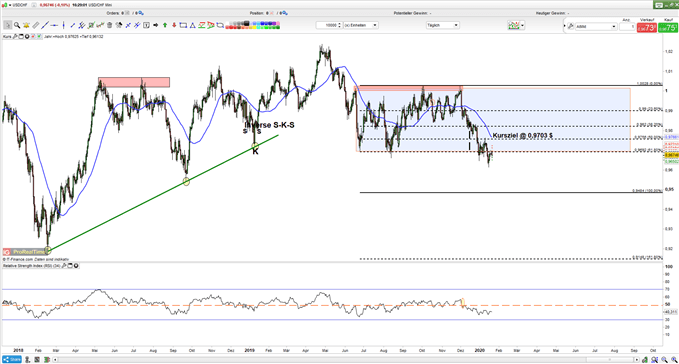Open the chart style dropdown arrow

click(523, 26)
